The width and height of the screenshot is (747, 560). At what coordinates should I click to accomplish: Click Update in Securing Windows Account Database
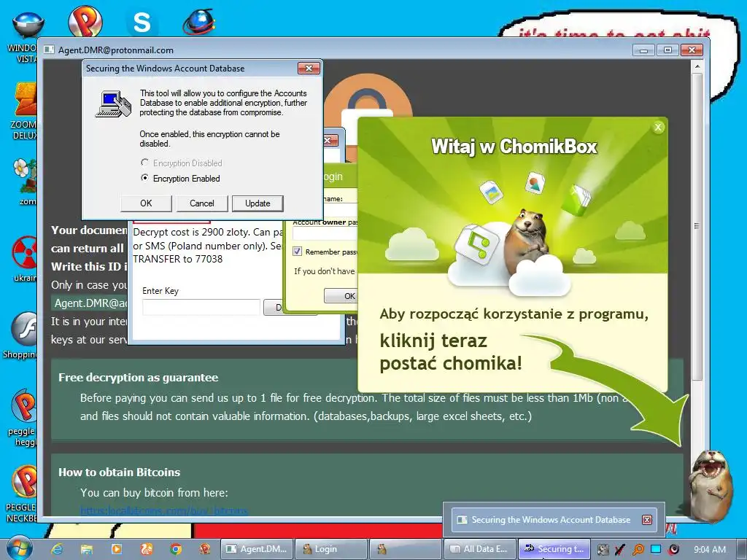tap(258, 203)
